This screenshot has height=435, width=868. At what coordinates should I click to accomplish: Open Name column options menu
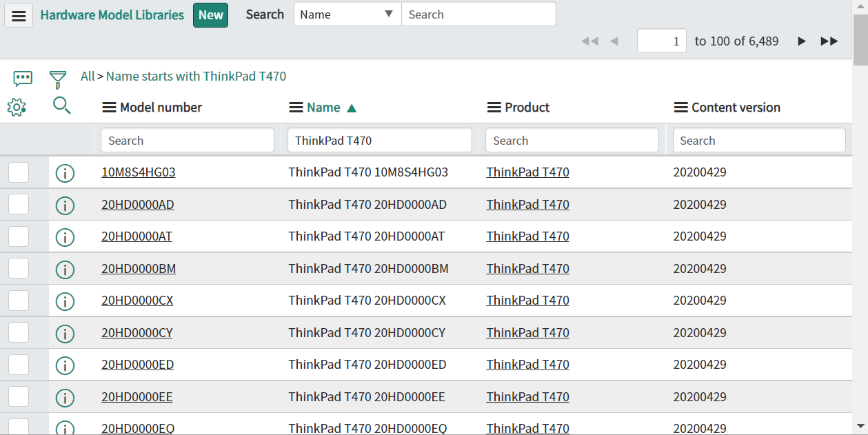click(296, 108)
